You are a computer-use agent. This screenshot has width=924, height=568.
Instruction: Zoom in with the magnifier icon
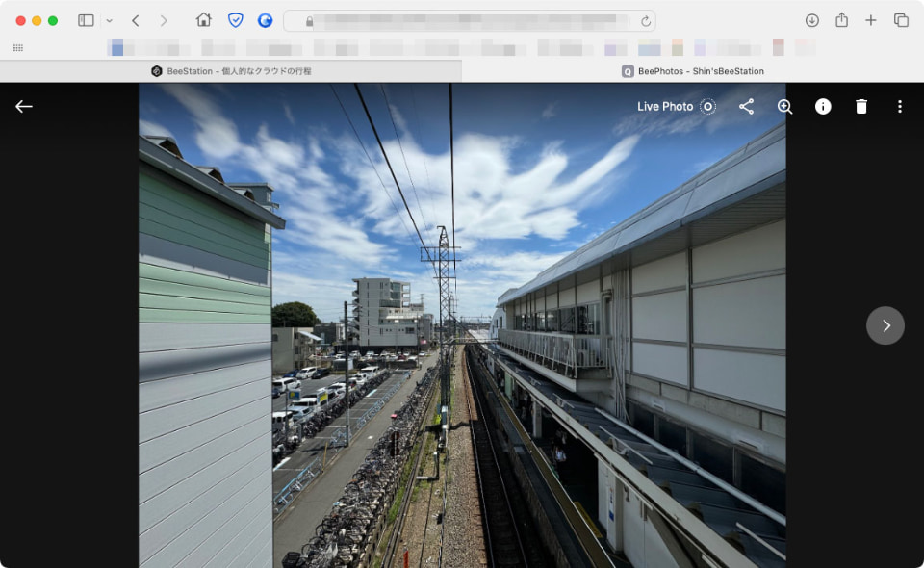click(x=784, y=106)
